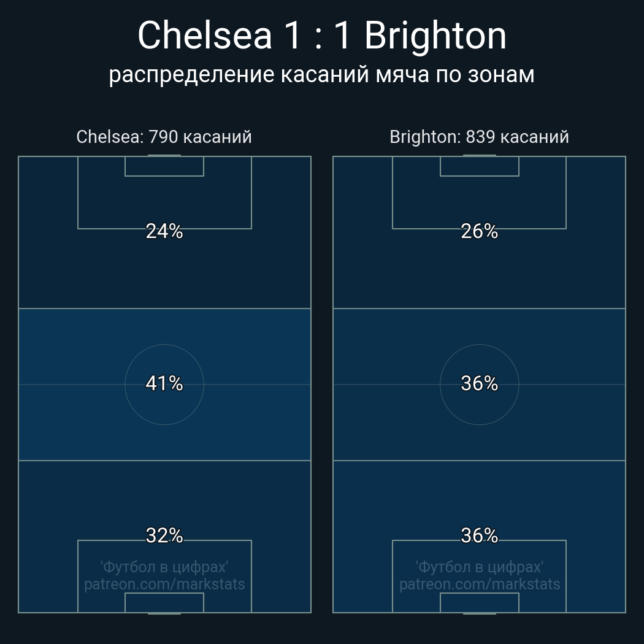Select Brighton's 36% label in center circle
Screen dimensions: 644x644
tap(479, 383)
